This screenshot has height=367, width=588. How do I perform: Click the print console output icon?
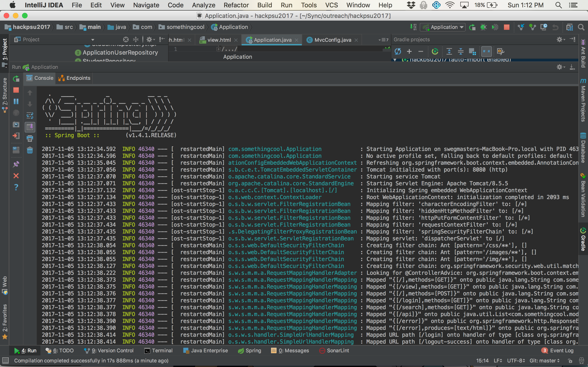30,139
